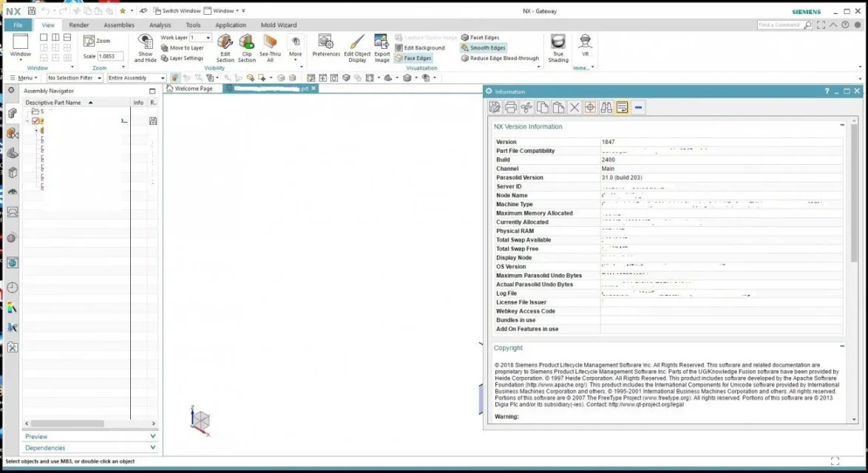Open the Web Browser sidebar icon

coord(12,263)
